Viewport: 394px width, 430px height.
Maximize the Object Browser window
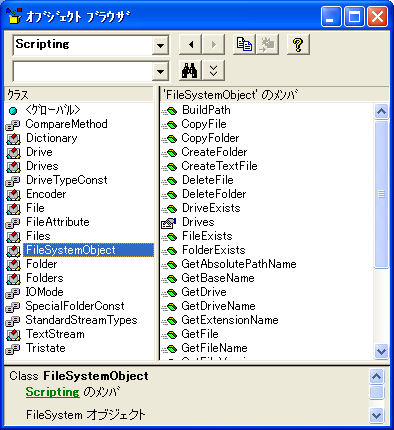point(354,17)
